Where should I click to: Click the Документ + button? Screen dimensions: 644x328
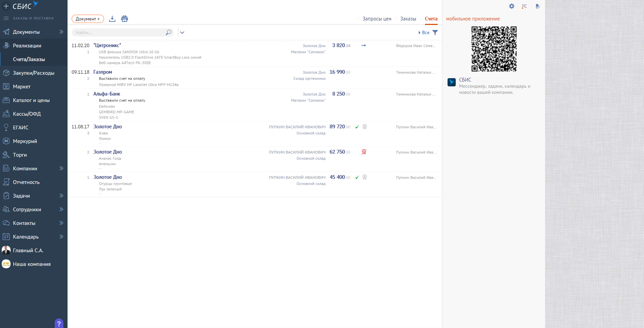(x=88, y=19)
